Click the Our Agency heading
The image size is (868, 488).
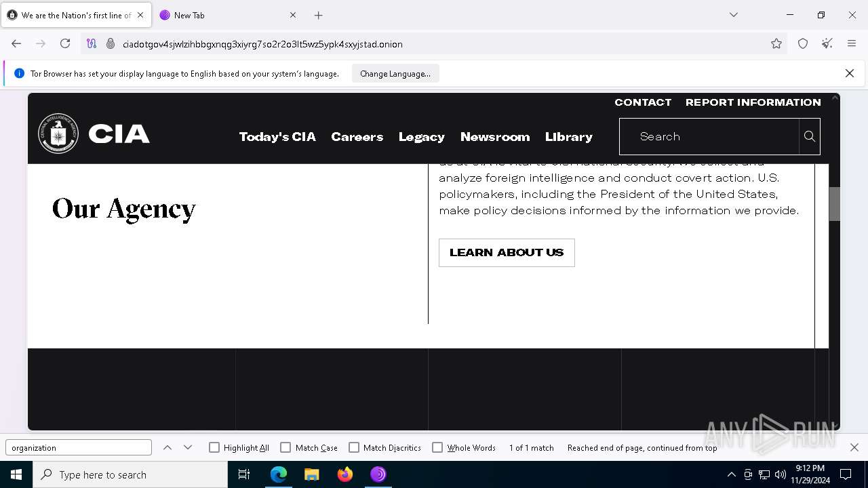click(x=124, y=209)
